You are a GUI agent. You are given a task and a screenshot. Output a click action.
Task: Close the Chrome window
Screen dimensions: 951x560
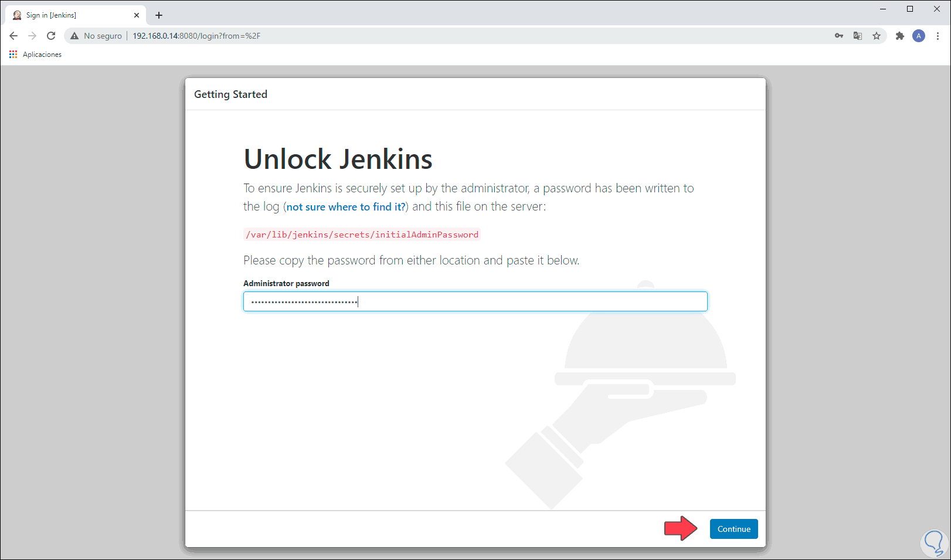[x=937, y=9]
